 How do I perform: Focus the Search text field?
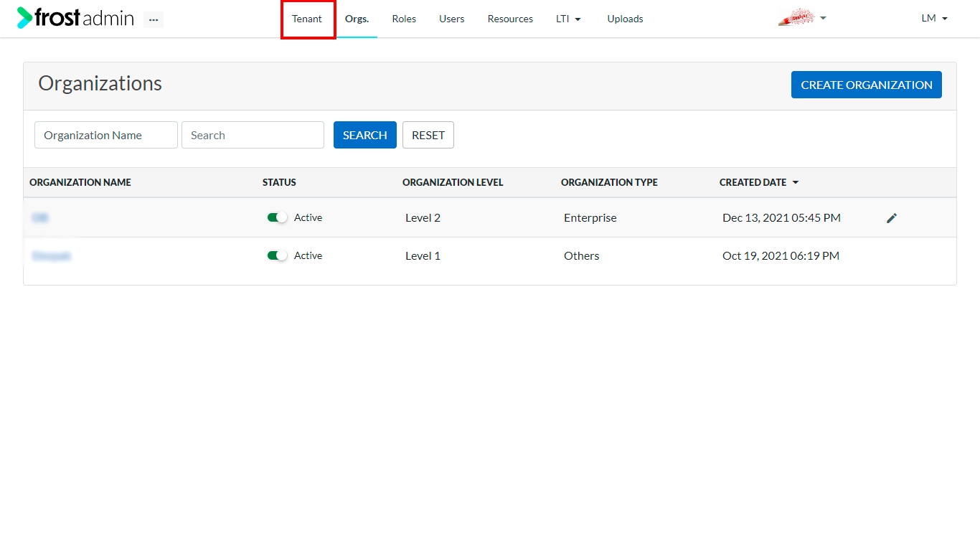(x=253, y=135)
